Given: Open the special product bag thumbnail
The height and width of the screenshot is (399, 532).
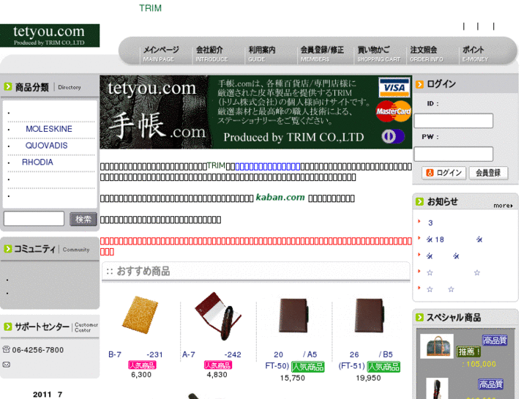Looking at the screenshot, I should (437, 346).
